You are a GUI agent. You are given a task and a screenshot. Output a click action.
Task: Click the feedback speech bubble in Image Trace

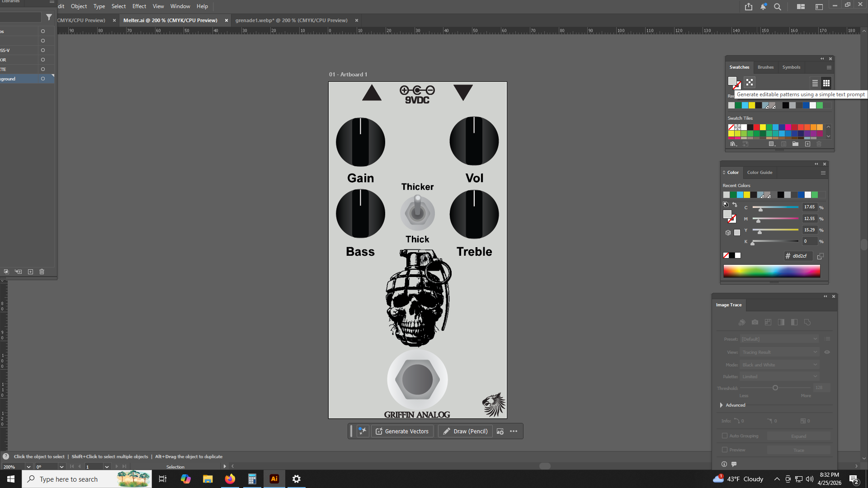pyautogui.click(x=734, y=464)
